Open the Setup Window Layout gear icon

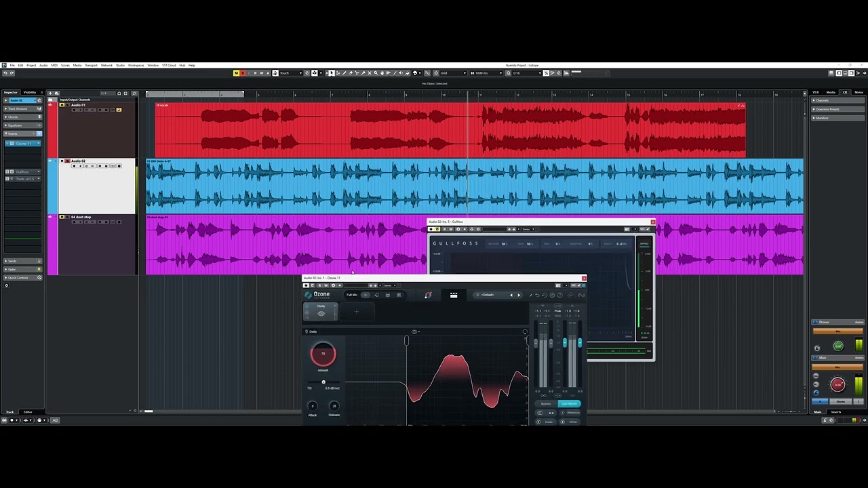click(x=865, y=73)
